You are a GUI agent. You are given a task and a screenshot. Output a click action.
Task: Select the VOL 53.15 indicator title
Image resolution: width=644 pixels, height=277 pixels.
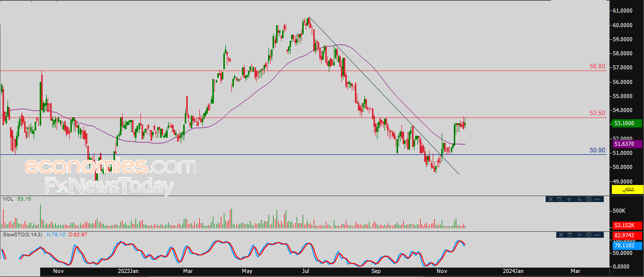click(17, 199)
